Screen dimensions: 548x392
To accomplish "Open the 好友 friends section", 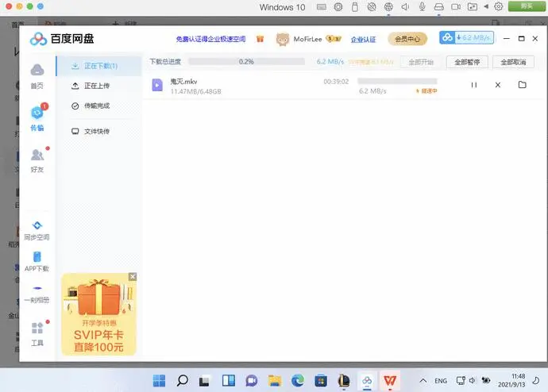I will pyautogui.click(x=37, y=159).
